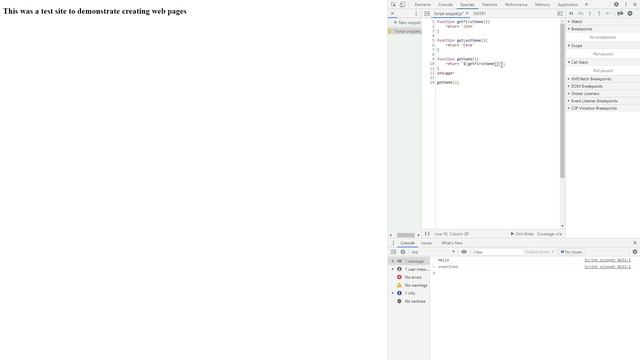
Task: Click step over next function call
Action: click(x=580, y=13)
